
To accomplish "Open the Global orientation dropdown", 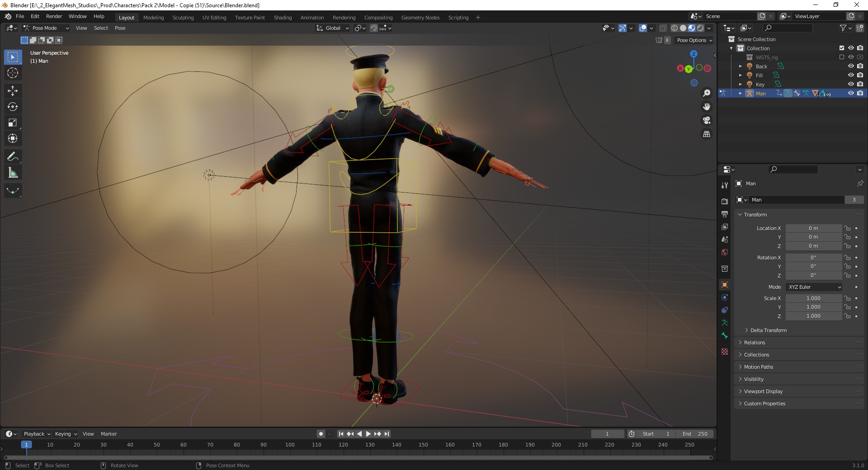I will click(333, 28).
